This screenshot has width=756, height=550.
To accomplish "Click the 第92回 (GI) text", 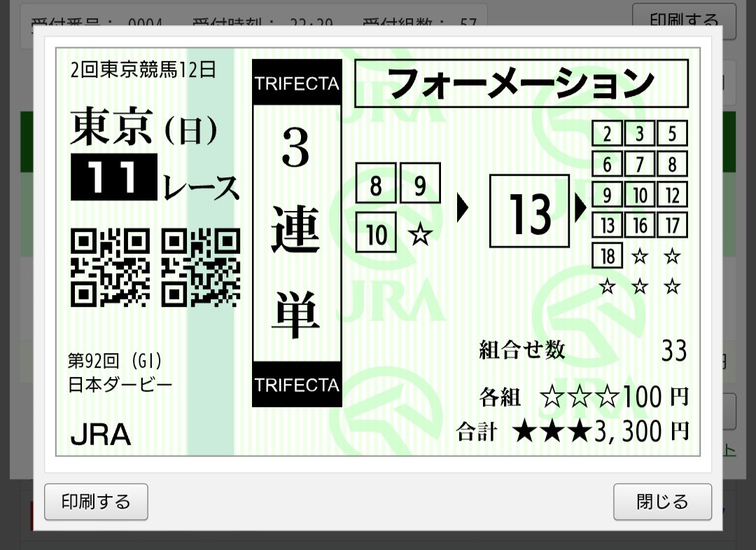I will tap(115, 360).
